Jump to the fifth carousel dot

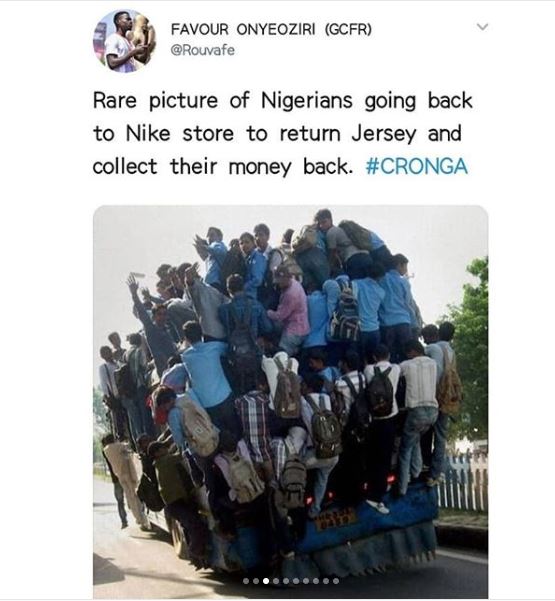click(286, 581)
